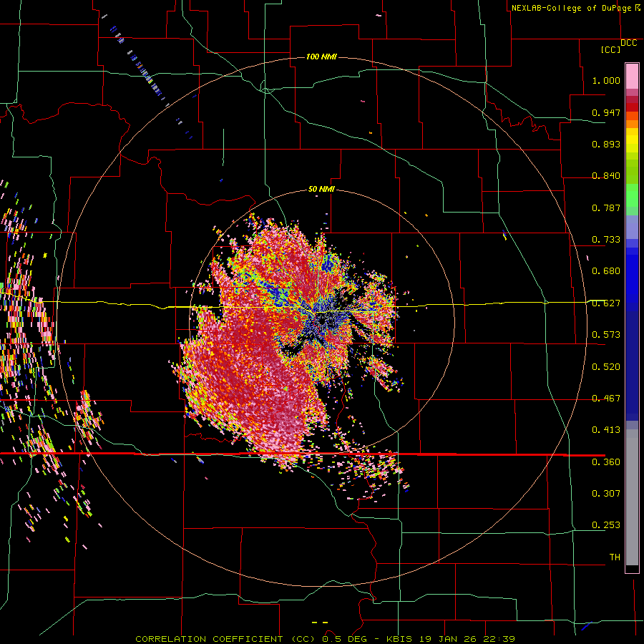The image size is (644, 644).
Task: Click the 0.947 legend value
Action: (606, 112)
